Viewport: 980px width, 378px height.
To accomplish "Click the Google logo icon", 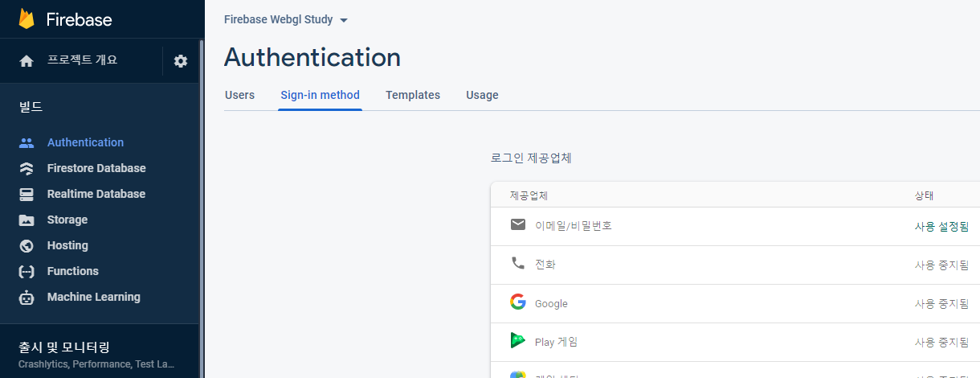I will tap(518, 302).
